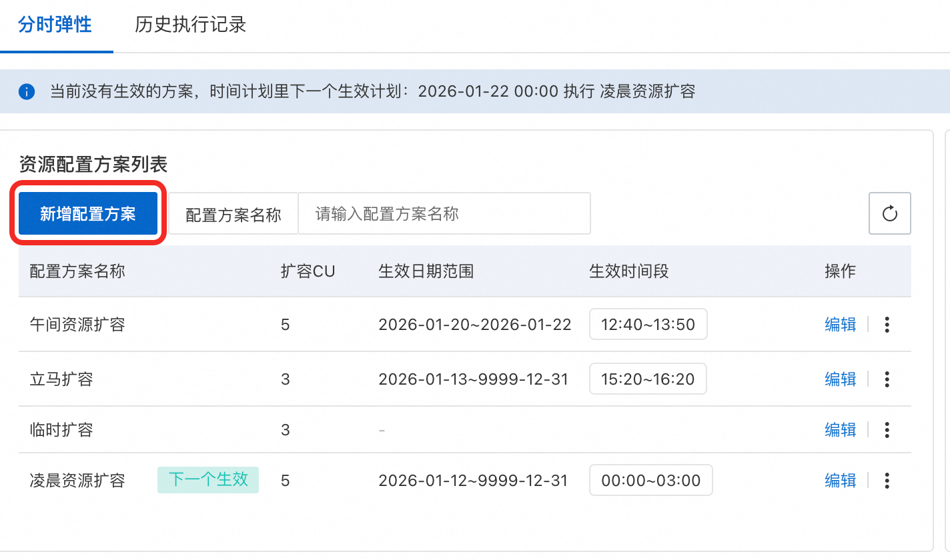Expand the 配置方案名称 search filter selector
The width and height of the screenshot is (950, 560).
click(233, 215)
